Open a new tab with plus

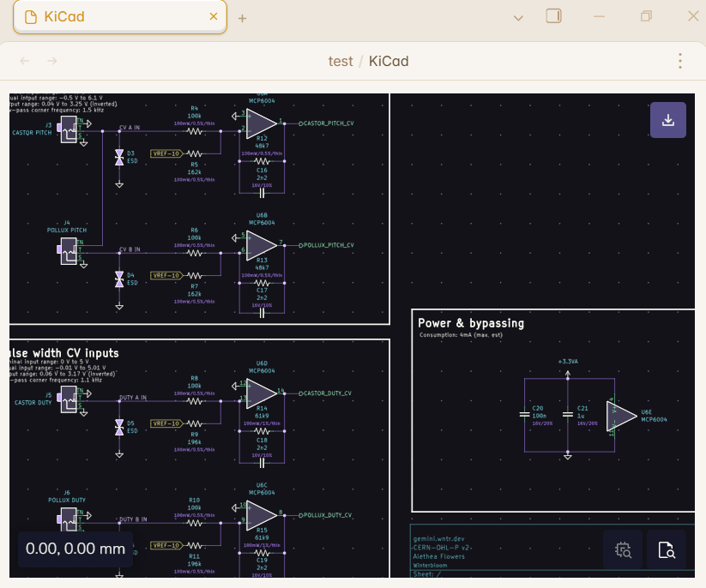click(x=242, y=18)
